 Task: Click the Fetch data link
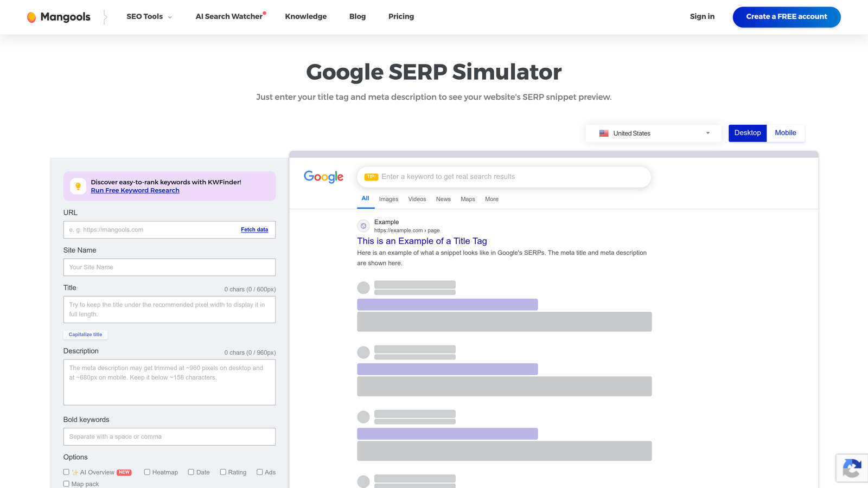[254, 230]
